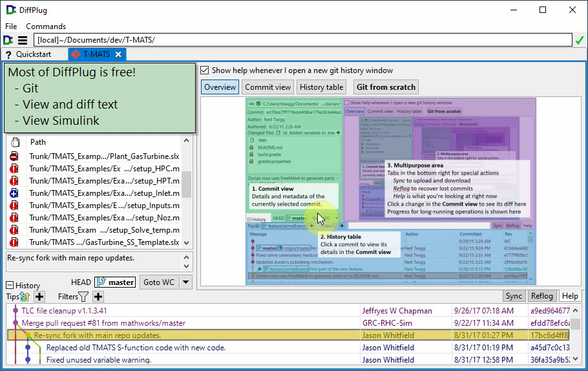This screenshot has height=371, width=588.
Task: Click the Goto WC button
Action: [159, 282]
